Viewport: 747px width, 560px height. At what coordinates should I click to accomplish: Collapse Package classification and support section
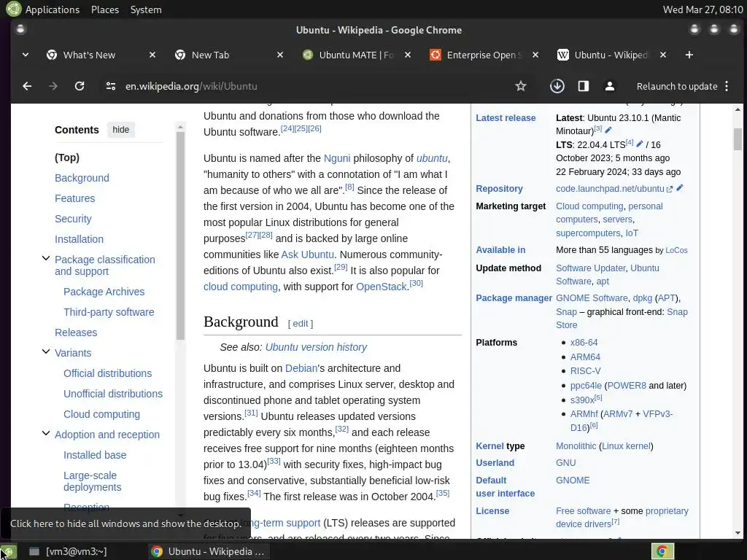click(46, 259)
